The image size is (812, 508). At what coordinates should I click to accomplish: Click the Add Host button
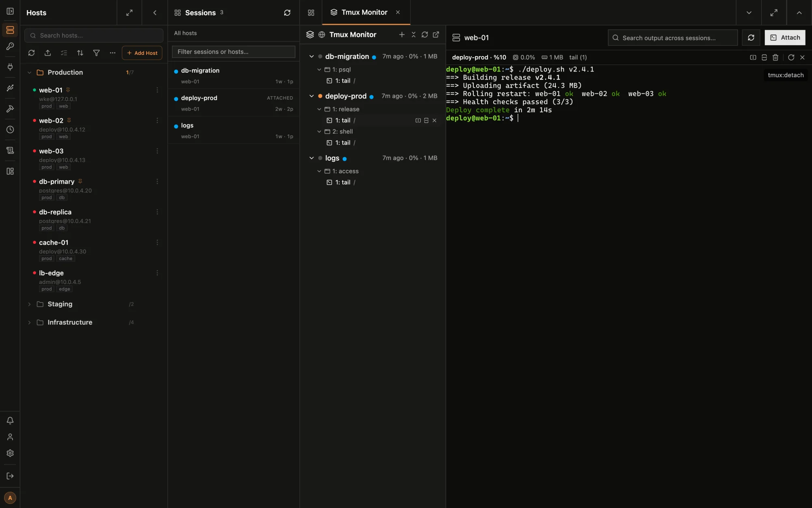pyautogui.click(x=142, y=53)
